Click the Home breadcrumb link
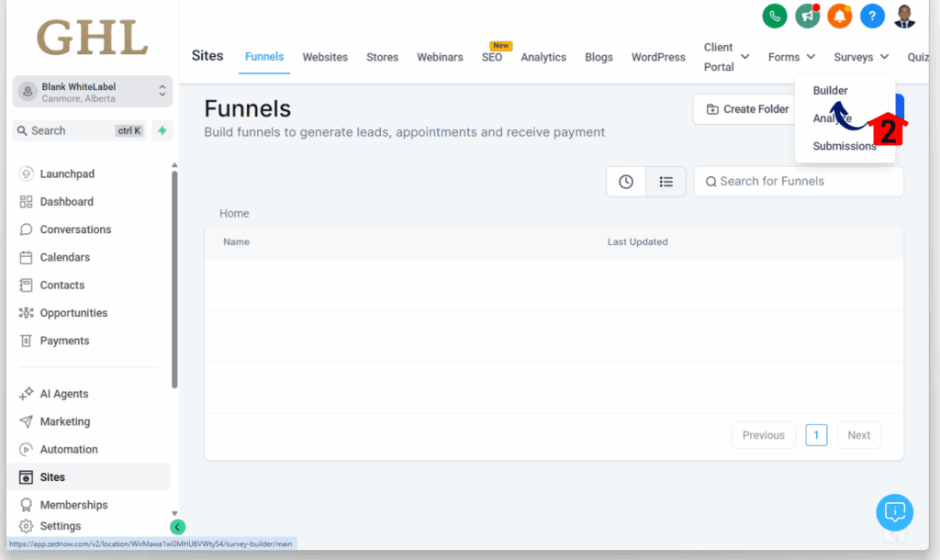 (234, 214)
